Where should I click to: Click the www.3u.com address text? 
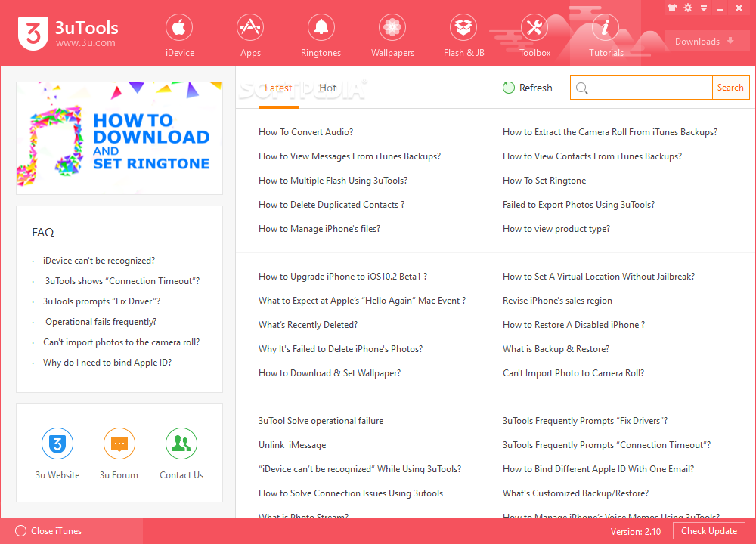click(85, 43)
